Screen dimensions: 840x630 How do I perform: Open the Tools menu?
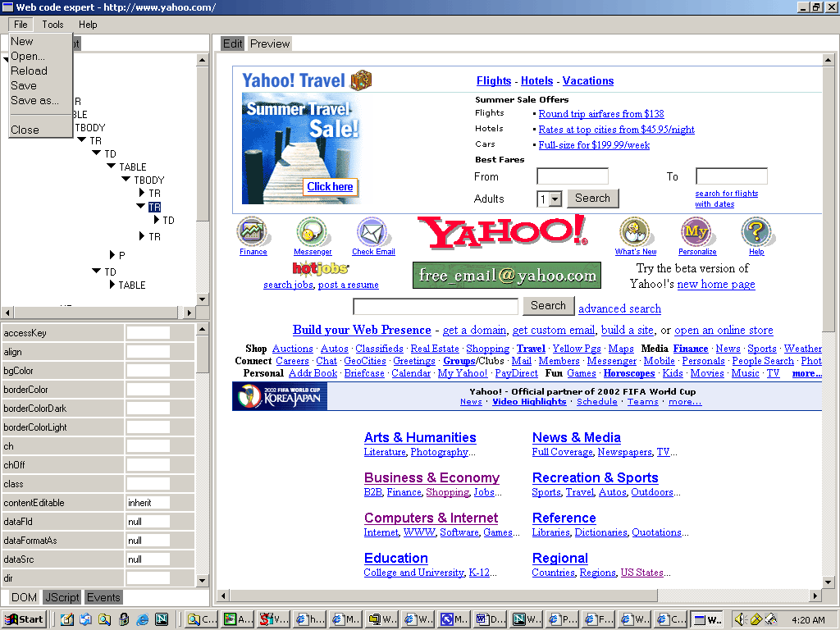pos(52,24)
